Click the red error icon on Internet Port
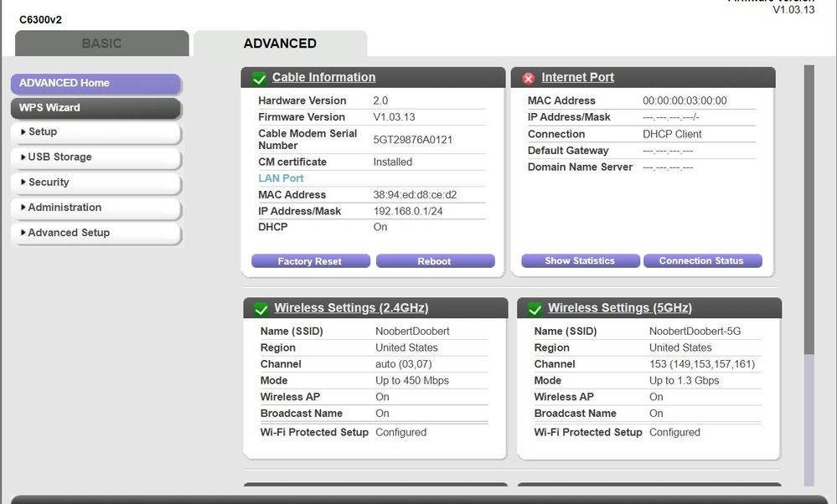This screenshot has height=504, width=837. click(x=528, y=77)
